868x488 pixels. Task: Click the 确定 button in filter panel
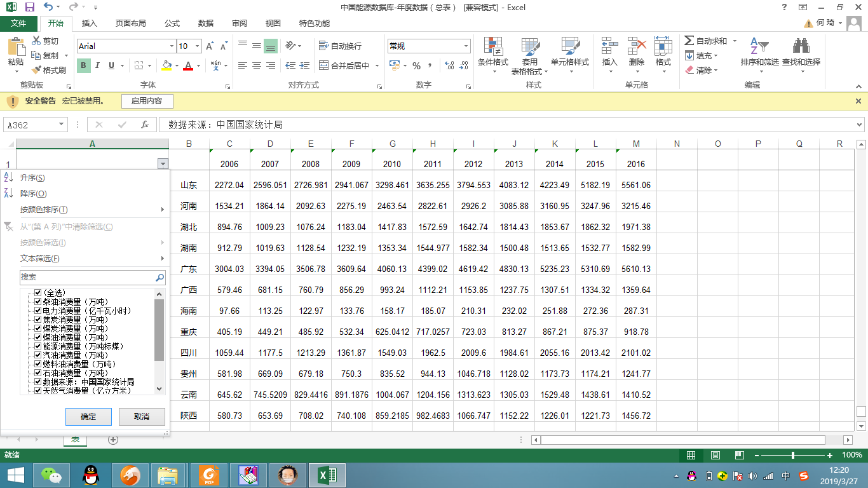pos(88,417)
